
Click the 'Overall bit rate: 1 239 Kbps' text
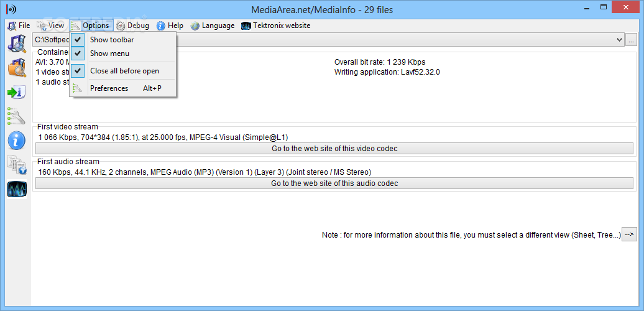(380, 62)
